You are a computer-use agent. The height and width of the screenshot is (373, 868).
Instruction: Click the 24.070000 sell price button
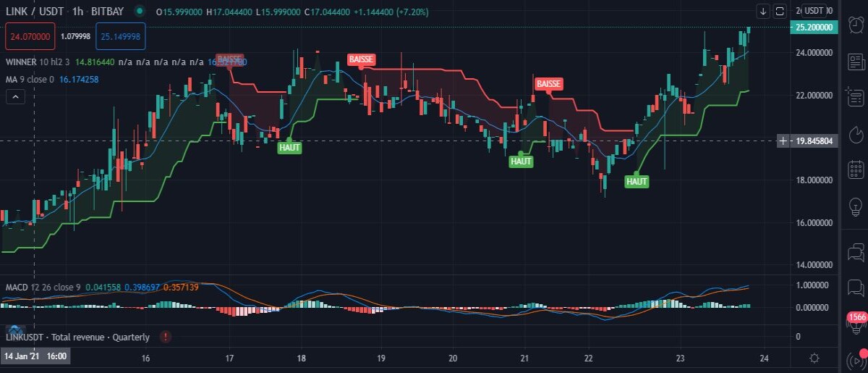point(30,35)
